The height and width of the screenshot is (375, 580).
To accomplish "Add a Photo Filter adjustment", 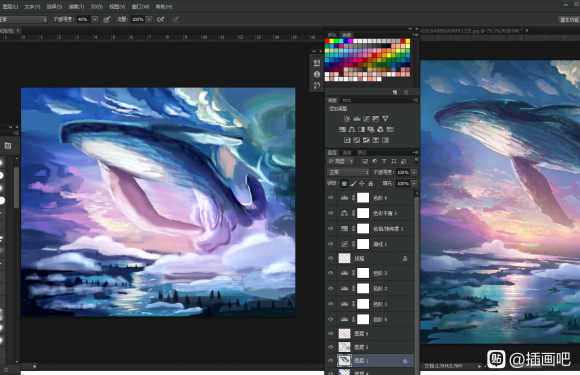I will [x=371, y=129].
